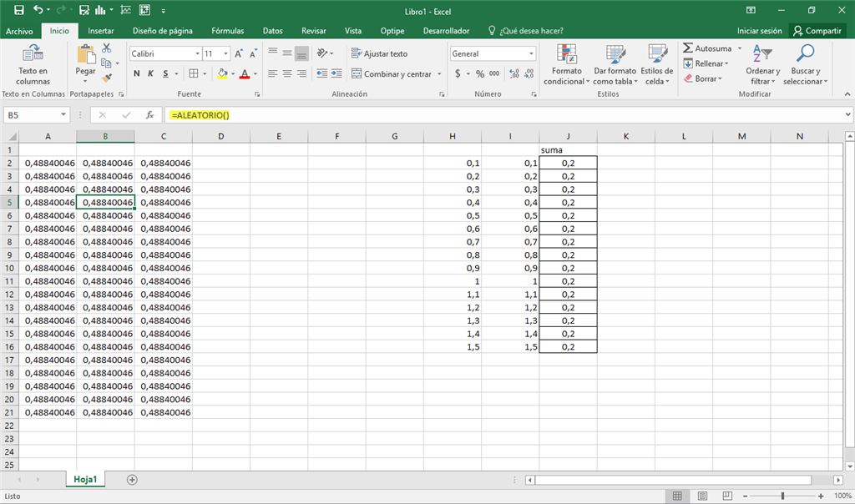The width and height of the screenshot is (855, 504).
Task: Increase font size with the larger A
Action: point(238,53)
